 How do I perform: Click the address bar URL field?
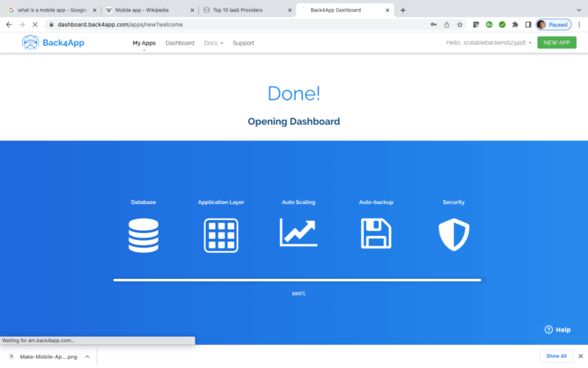pyautogui.click(x=230, y=25)
